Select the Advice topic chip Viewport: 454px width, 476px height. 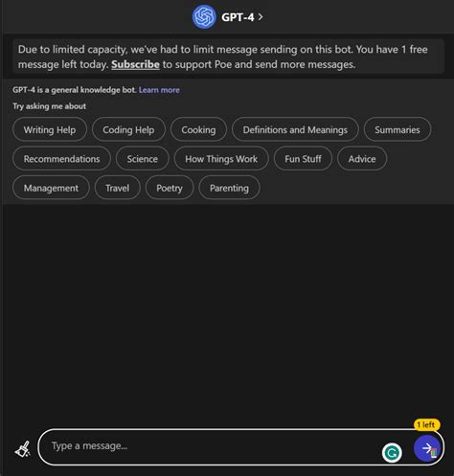click(362, 159)
